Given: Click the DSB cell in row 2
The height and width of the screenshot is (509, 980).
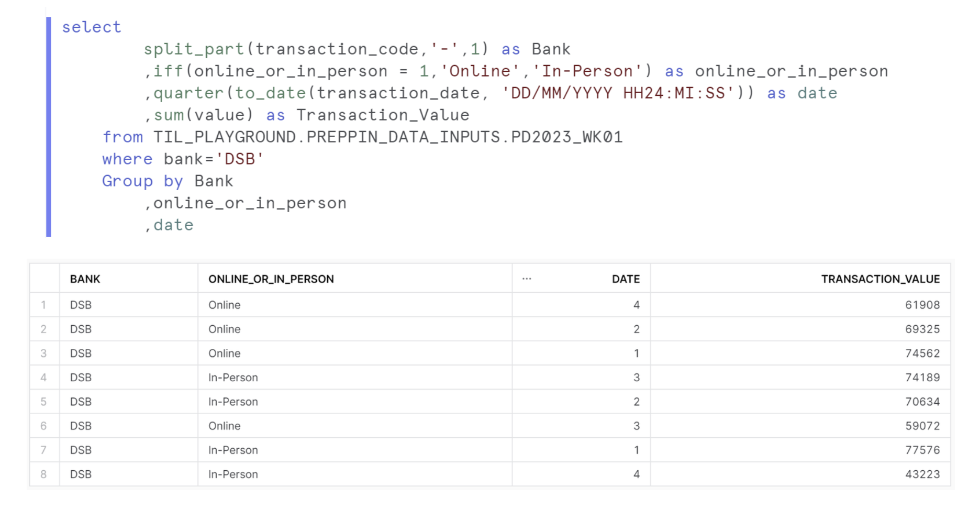Looking at the screenshot, I should pos(81,329).
